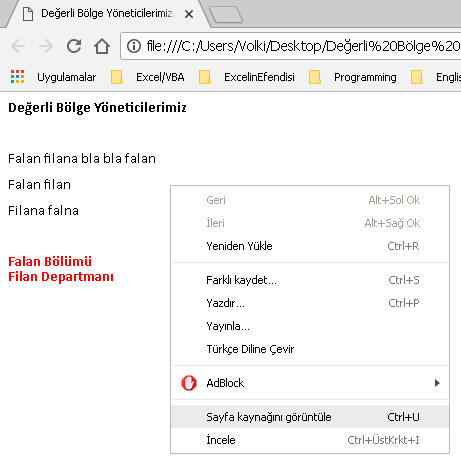Screen dimensions: 461x465
Task: Open the Programming bookmark folder
Action: (353, 77)
